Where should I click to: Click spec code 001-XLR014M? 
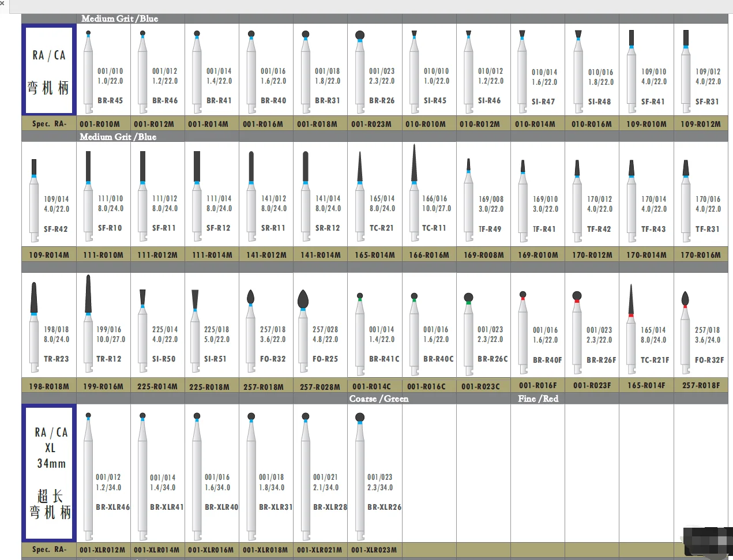point(156,550)
